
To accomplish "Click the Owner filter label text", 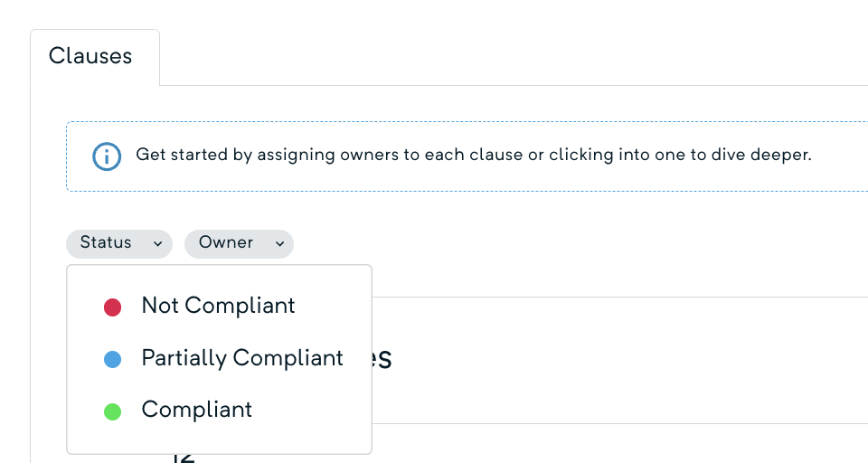I will [226, 242].
